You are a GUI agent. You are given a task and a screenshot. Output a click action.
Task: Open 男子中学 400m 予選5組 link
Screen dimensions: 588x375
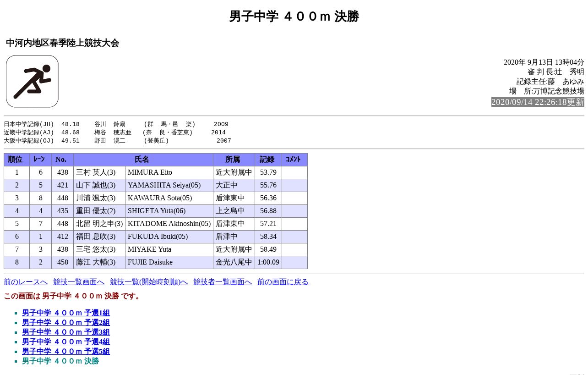point(66,352)
